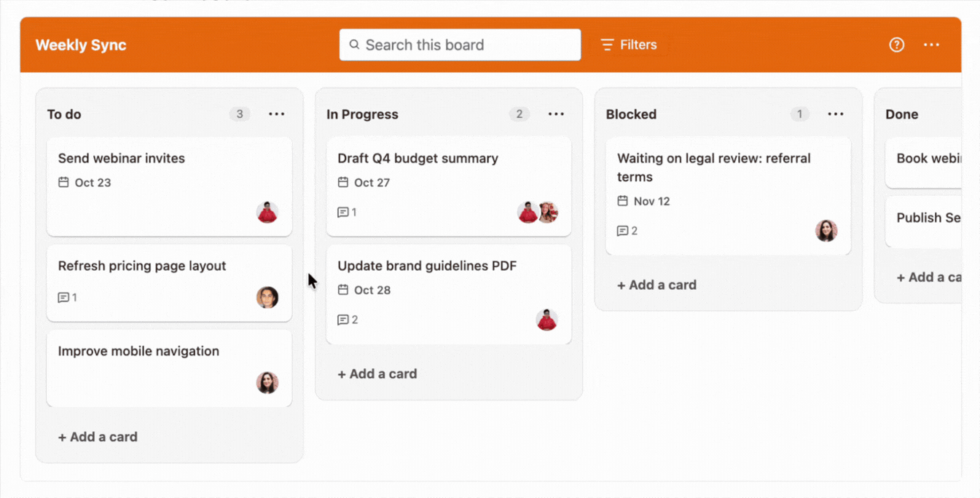Open the Update brand guidelines PDF card

(449, 294)
